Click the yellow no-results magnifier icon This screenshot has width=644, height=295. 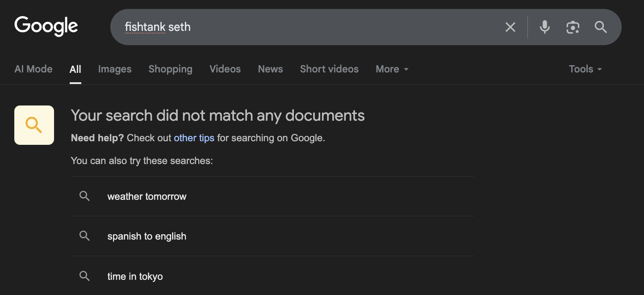[x=34, y=125]
